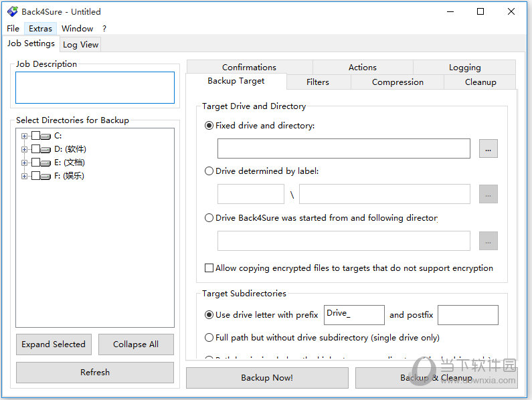This screenshot has height=400, width=532.
Task: Check the E: (文档) drive checkbox
Action: (35, 162)
